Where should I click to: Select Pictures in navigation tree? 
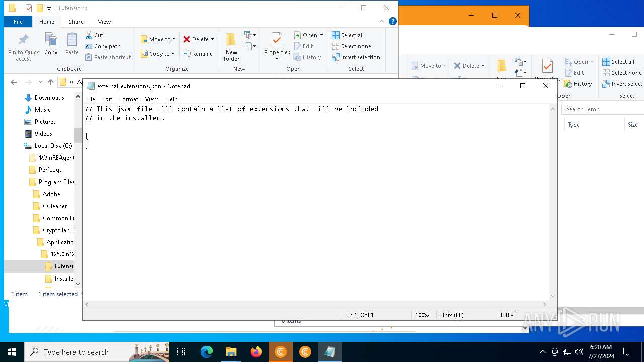coord(45,122)
